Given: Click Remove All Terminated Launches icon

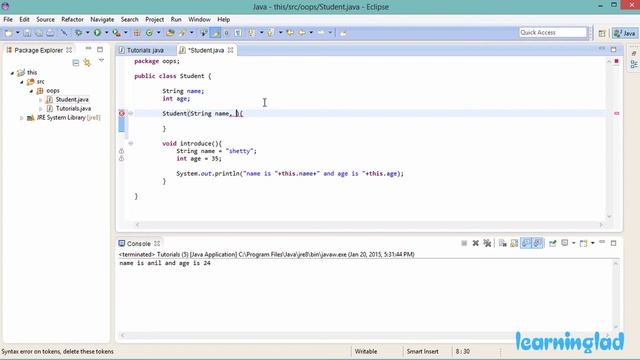Looking at the screenshot, I should (x=487, y=243).
